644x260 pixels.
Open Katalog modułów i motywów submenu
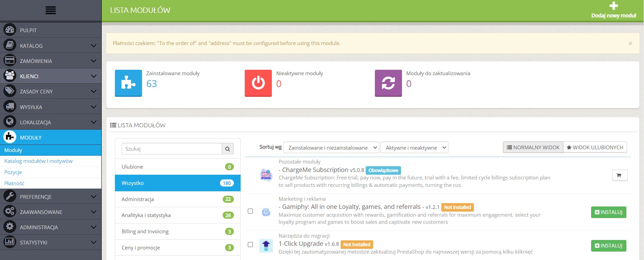[x=38, y=161]
